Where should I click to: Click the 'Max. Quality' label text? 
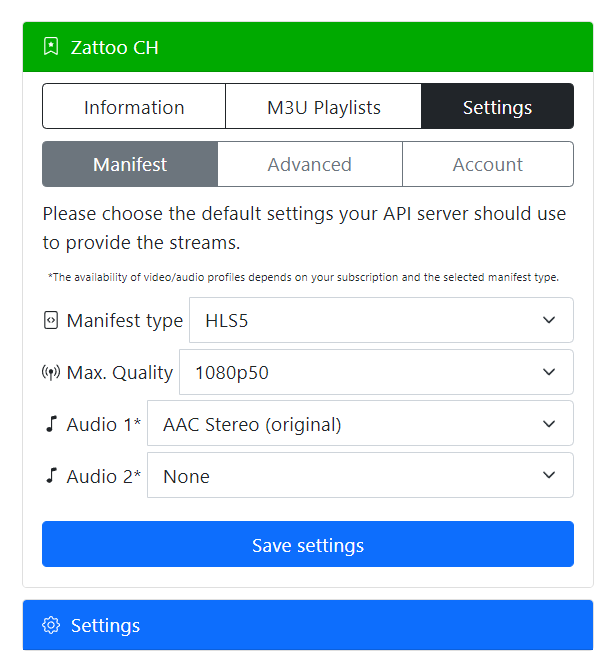click(x=120, y=373)
